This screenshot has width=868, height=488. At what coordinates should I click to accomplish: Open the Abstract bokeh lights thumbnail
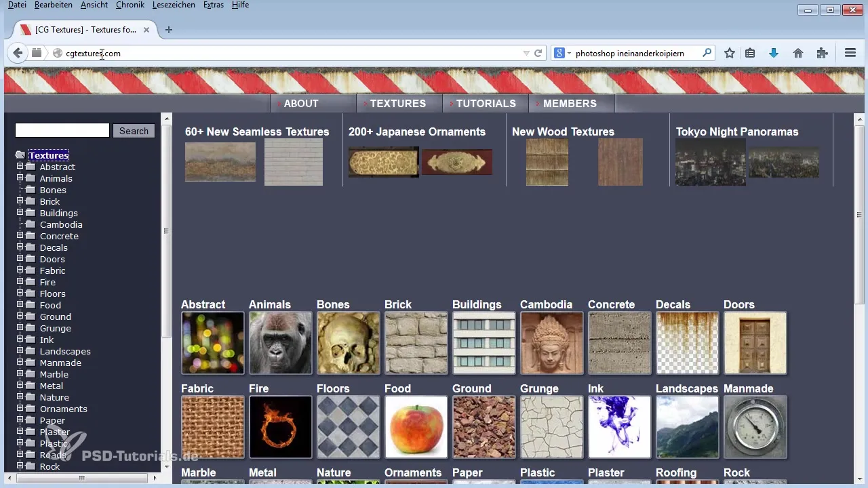pos(213,343)
